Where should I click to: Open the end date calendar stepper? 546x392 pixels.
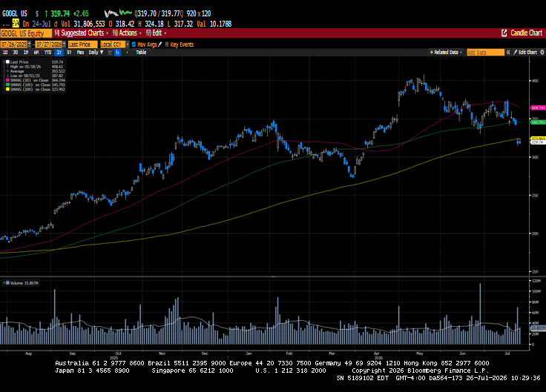click(64, 44)
